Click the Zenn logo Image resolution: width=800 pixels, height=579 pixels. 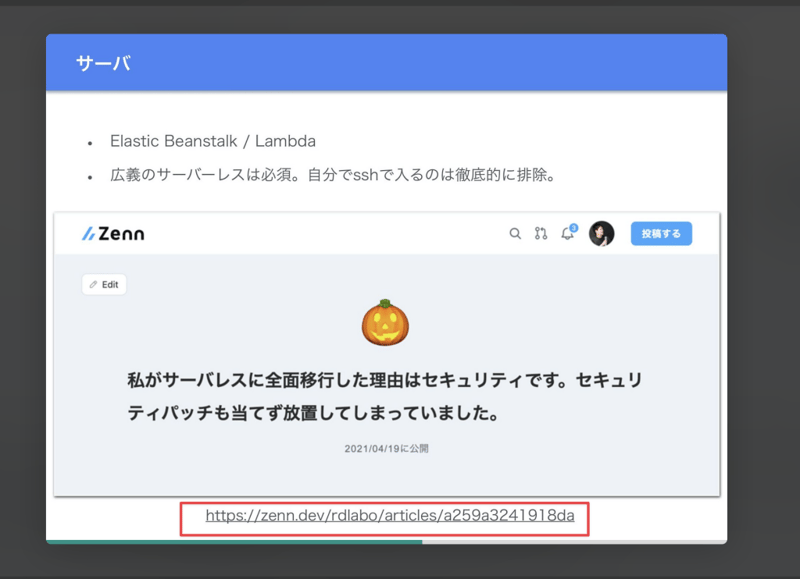point(113,234)
